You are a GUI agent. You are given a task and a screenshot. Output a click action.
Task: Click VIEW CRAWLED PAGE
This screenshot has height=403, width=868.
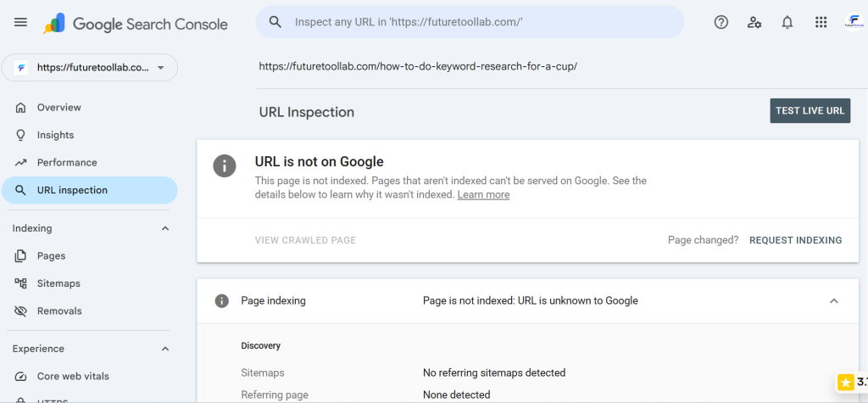click(305, 240)
